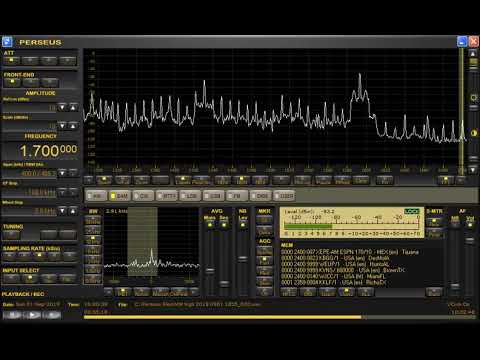The width and height of the screenshot is (480, 360).
Task: Click the lit third BW bandwidth button
Action: point(93,240)
